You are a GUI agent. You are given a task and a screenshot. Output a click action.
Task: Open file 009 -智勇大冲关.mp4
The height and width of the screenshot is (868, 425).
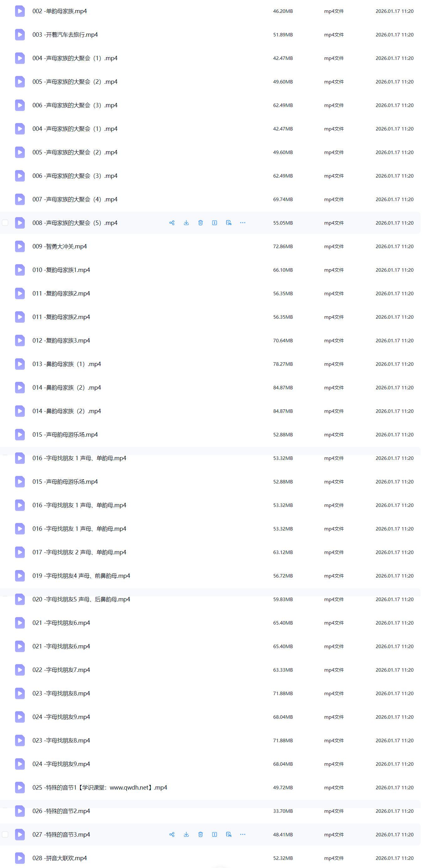point(60,246)
